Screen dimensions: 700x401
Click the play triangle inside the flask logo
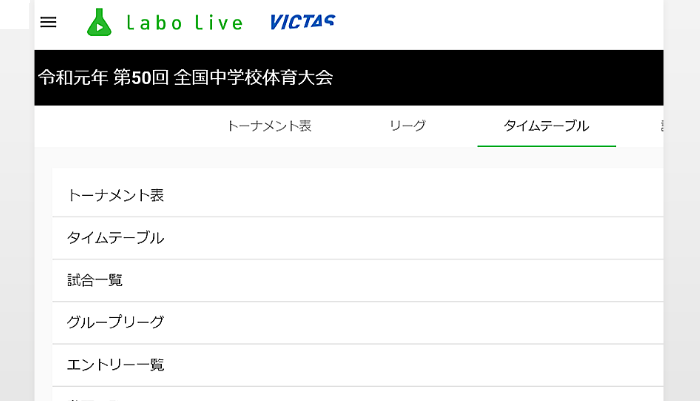100,27
